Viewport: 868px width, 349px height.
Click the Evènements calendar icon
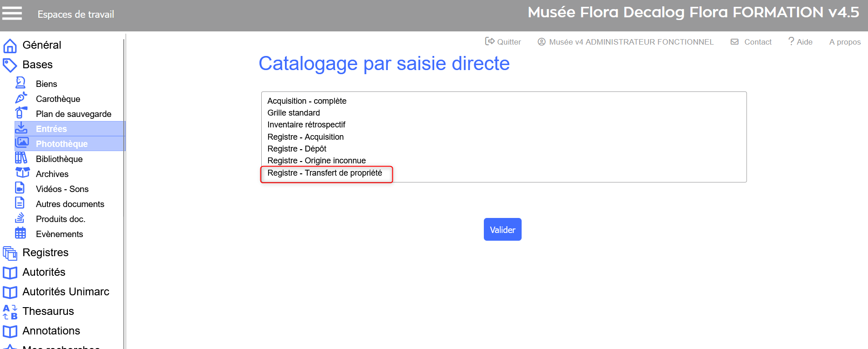[x=20, y=233]
